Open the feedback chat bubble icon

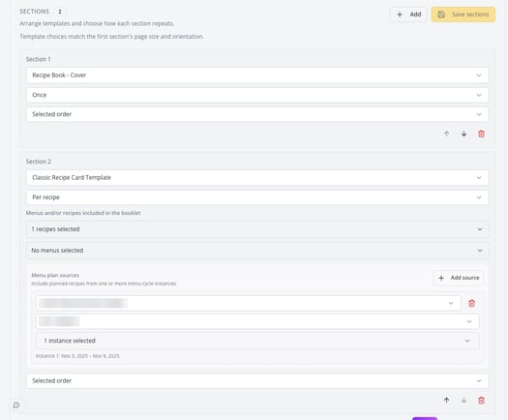[x=16, y=405]
